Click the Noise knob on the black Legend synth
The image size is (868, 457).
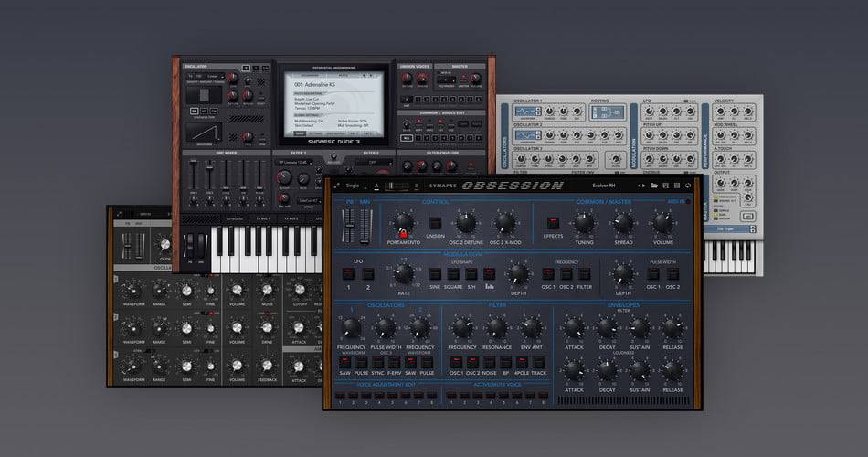tap(267, 290)
